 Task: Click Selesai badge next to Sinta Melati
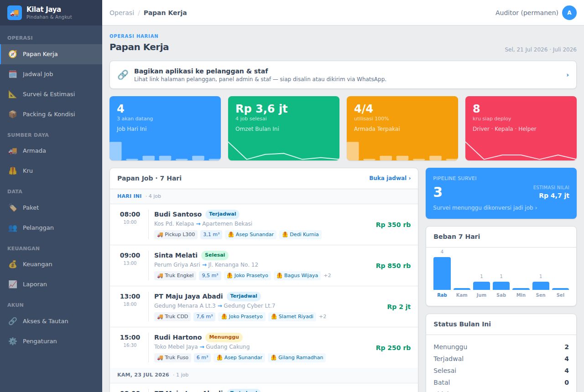tap(215, 255)
